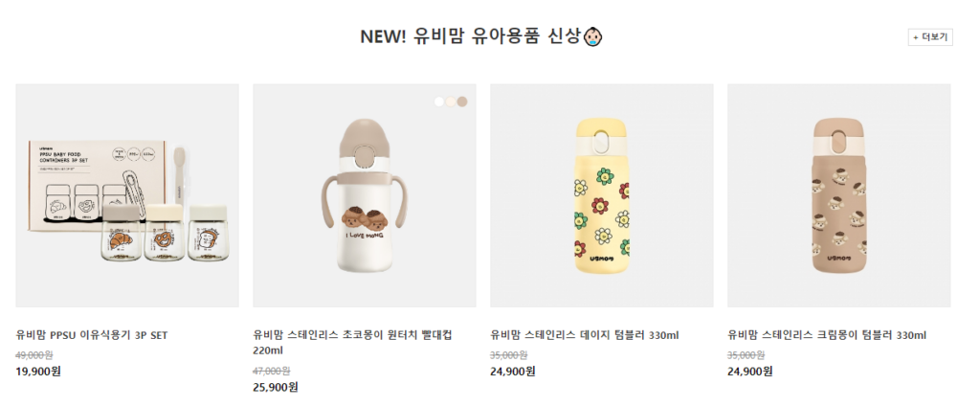Click the daisy tumbler's 24,900원 price
The height and width of the screenshot is (407, 980).
[513, 372]
